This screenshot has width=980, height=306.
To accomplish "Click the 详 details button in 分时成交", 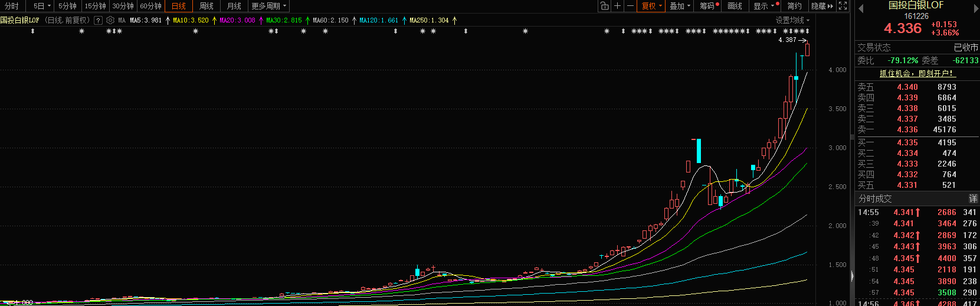I will (972, 199).
